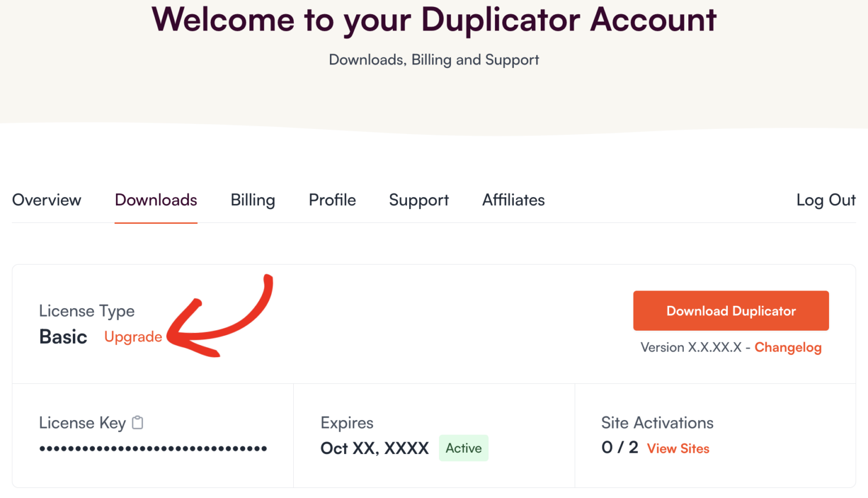Screen dimensions: 868x498
Task: Click the Basic license type text
Action: [63, 336]
